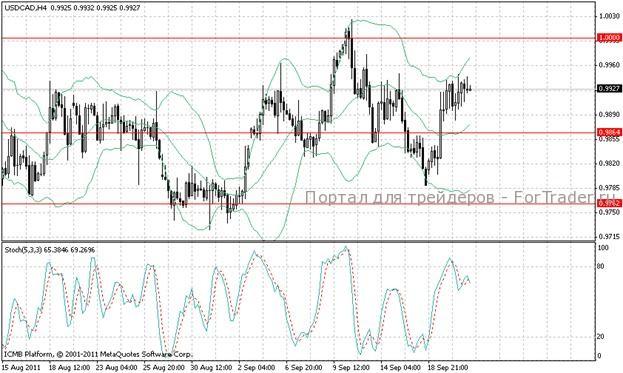Click the 15 Aug 2011 date label

[21, 368]
